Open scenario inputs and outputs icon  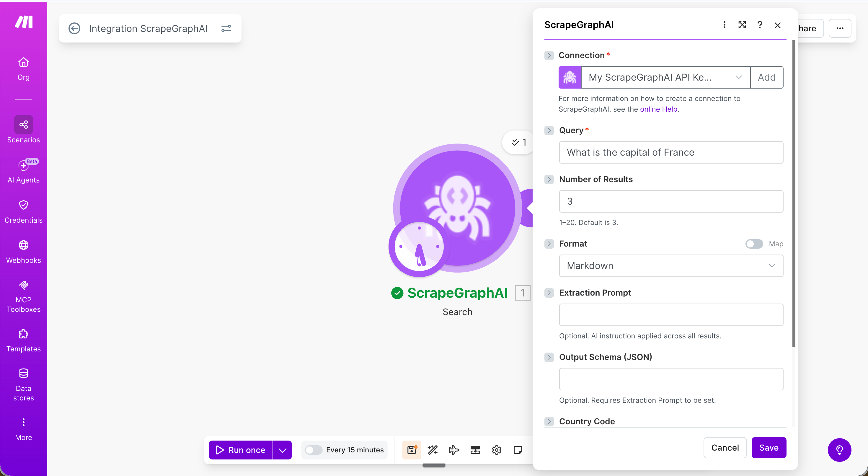475,450
